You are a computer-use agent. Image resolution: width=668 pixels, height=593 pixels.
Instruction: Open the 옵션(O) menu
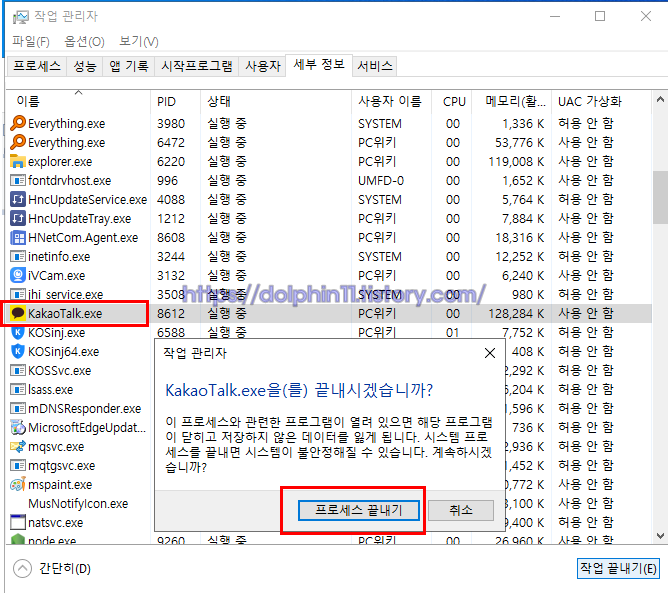(x=84, y=41)
